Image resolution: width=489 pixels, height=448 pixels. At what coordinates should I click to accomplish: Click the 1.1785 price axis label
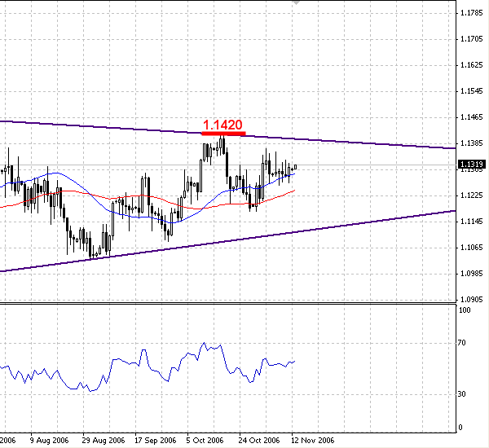472,13
